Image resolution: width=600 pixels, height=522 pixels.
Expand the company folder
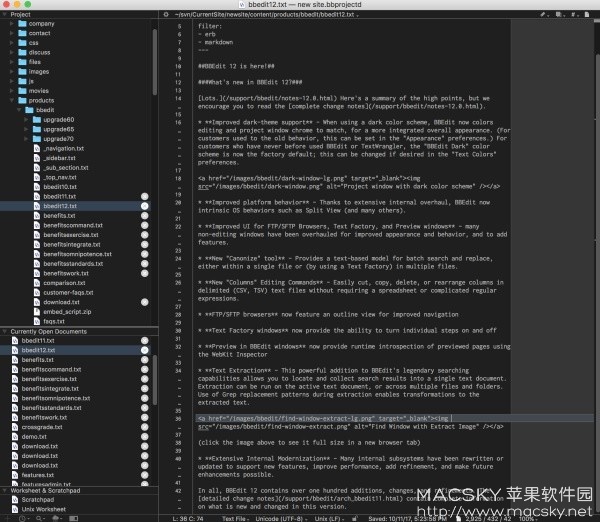click(11, 24)
